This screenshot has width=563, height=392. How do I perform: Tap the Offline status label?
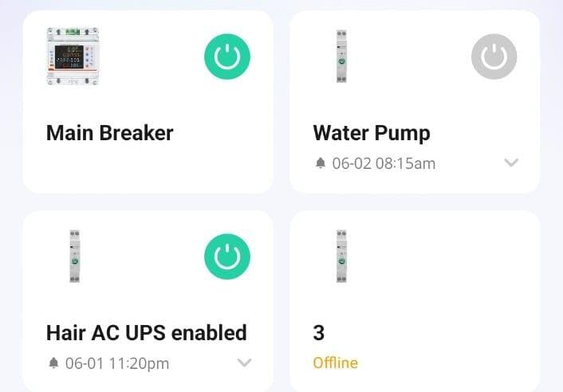tap(336, 363)
